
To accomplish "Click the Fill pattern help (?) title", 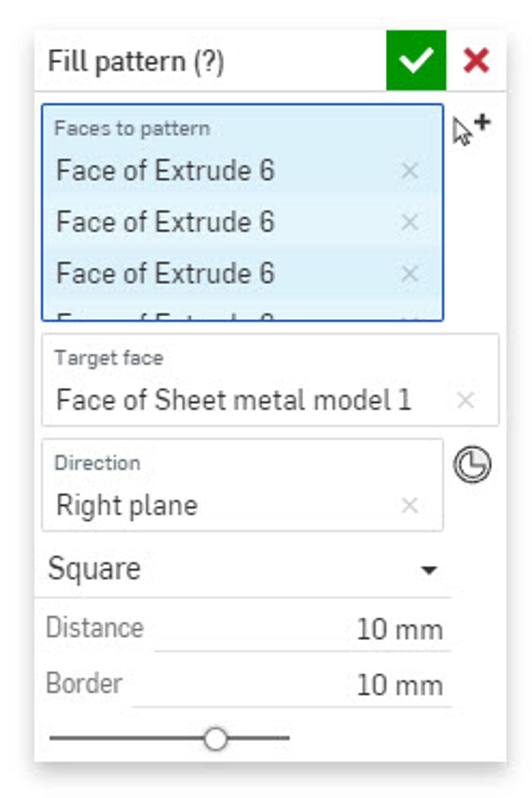I will point(136,62).
